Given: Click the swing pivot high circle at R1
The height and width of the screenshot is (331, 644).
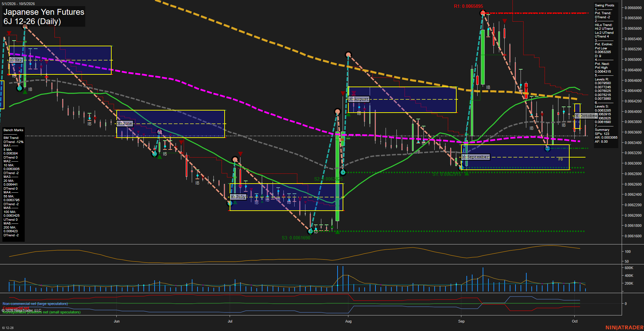Looking at the screenshot, I should coord(483,13).
